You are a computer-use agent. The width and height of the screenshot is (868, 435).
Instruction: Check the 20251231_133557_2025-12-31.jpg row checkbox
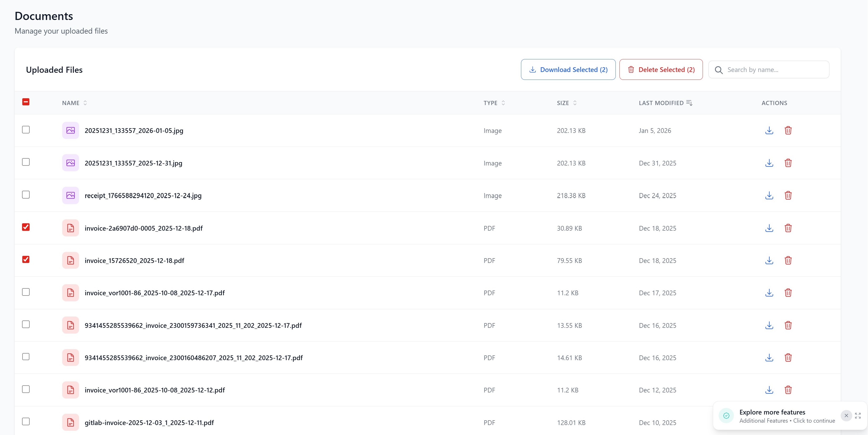pyautogui.click(x=26, y=162)
